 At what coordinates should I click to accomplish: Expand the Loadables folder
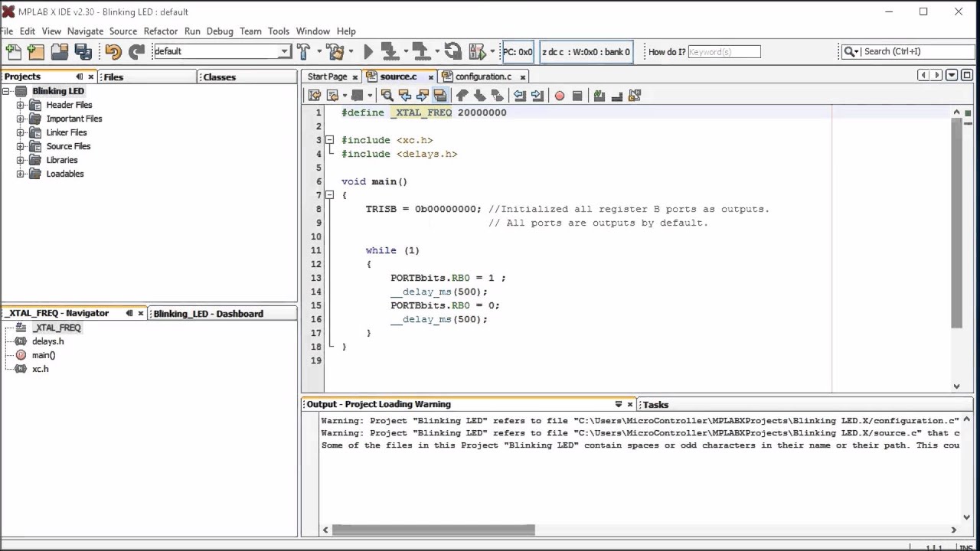tap(21, 174)
